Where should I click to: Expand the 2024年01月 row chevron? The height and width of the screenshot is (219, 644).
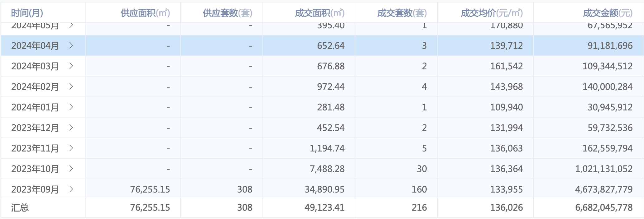pyautogui.click(x=71, y=107)
